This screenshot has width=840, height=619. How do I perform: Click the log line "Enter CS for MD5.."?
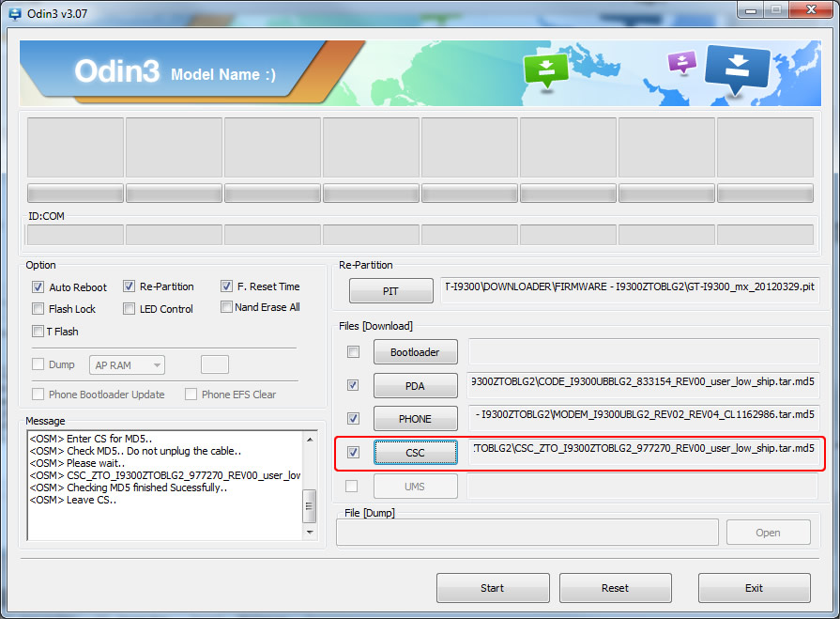click(x=91, y=439)
